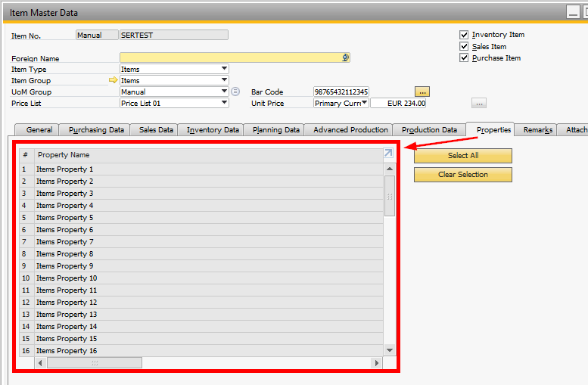Open the Primary Currency dropdown
588x385 pixels.
[x=365, y=103]
